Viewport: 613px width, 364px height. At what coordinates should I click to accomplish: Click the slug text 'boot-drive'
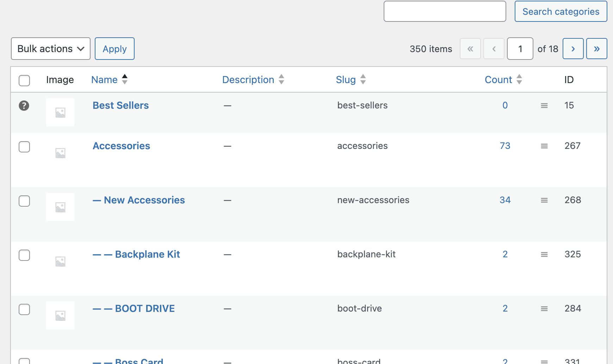[360, 308]
